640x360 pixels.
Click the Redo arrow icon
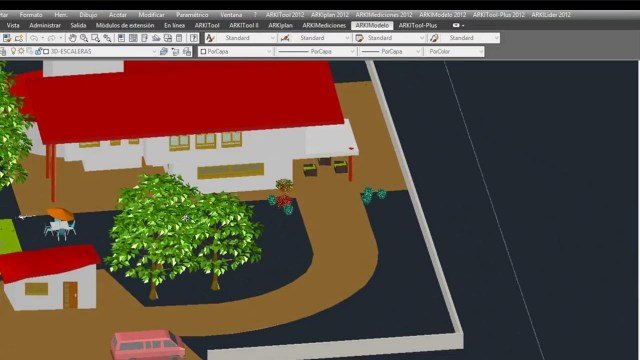(x=51, y=38)
